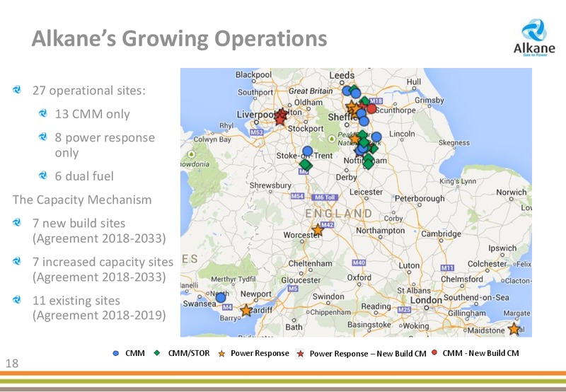
Task: Click the blue circle marker above Stoke-on-Trent
Action: pyautogui.click(x=308, y=151)
